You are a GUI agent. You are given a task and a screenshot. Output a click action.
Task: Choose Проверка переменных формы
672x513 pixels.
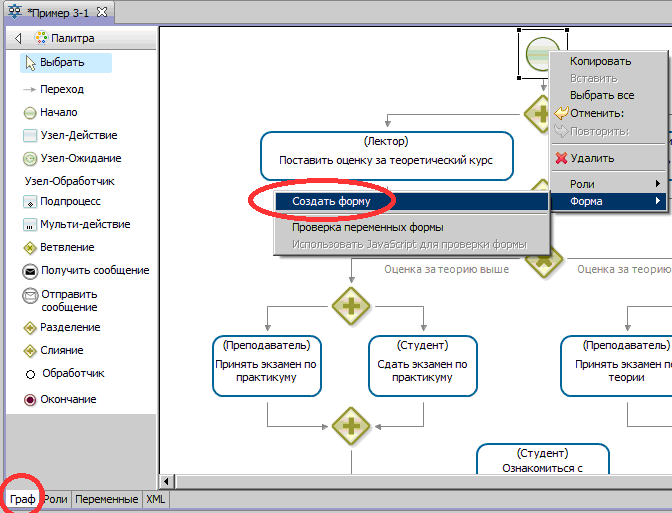point(367,227)
